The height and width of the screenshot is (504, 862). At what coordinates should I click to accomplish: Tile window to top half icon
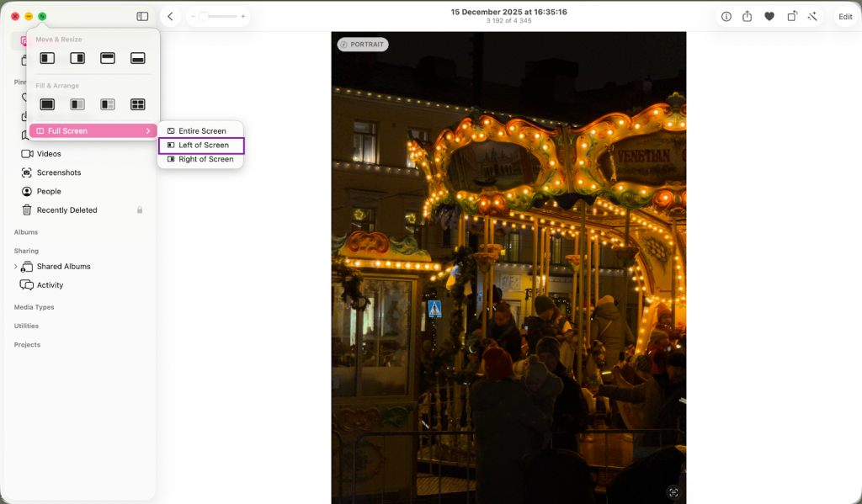click(108, 58)
